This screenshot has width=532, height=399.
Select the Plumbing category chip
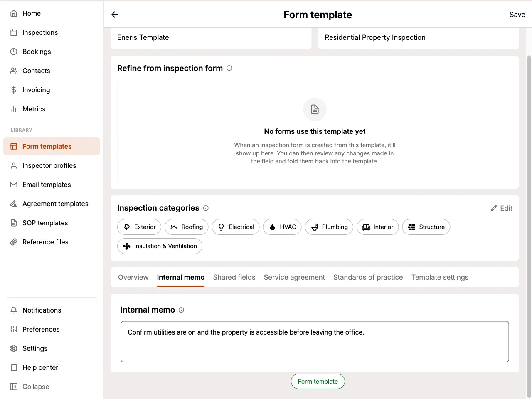(x=329, y=227)
